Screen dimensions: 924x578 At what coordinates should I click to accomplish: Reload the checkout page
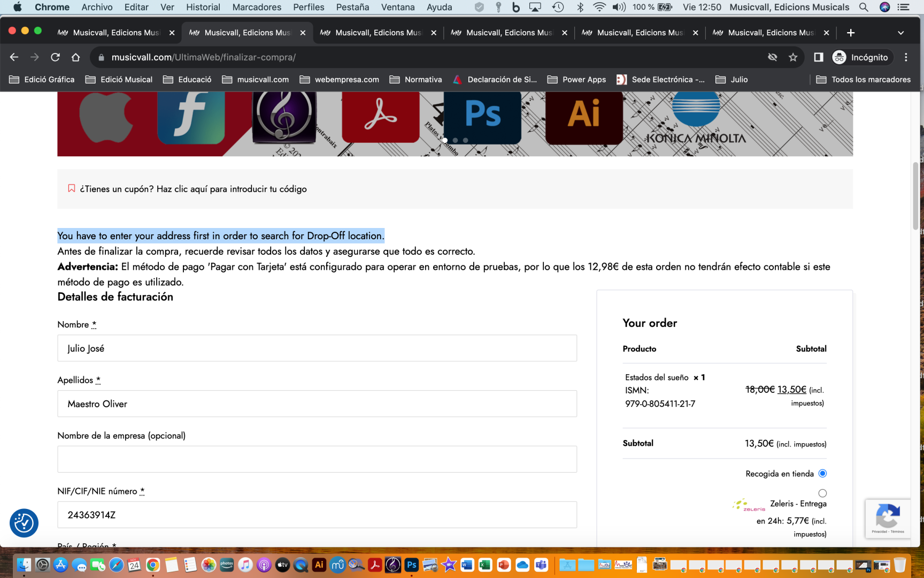coord(55,57)
